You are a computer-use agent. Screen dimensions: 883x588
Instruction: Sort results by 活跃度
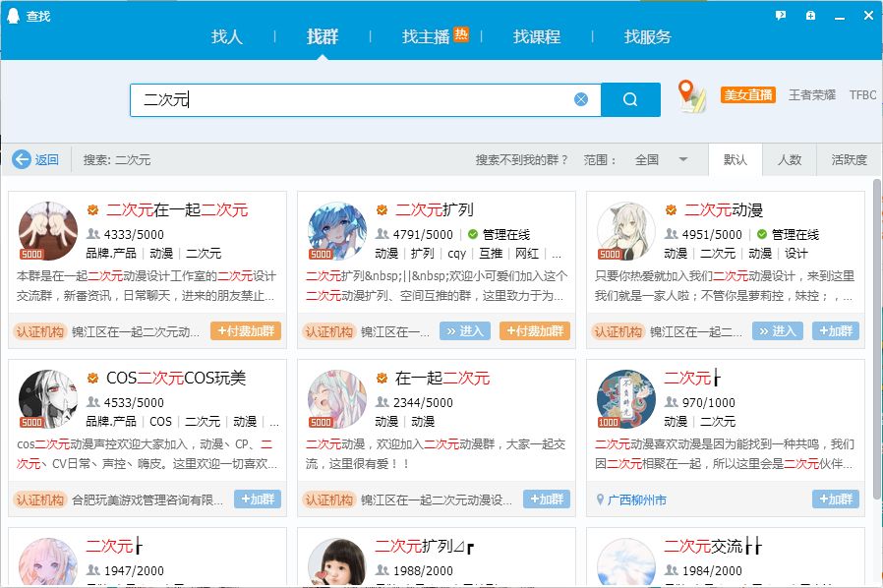point(851,159)
